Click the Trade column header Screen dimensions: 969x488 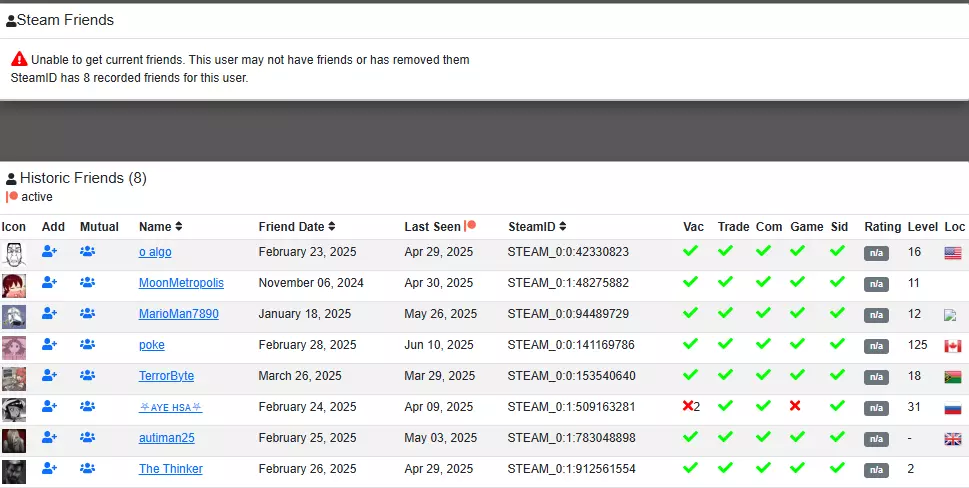point(734,227)
